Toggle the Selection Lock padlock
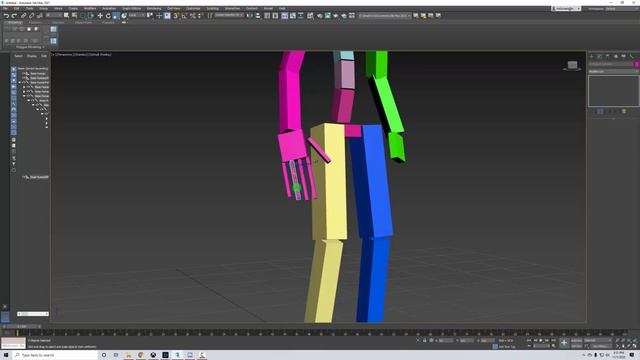Viewport: 640px width, 360px height. [424, 340]
